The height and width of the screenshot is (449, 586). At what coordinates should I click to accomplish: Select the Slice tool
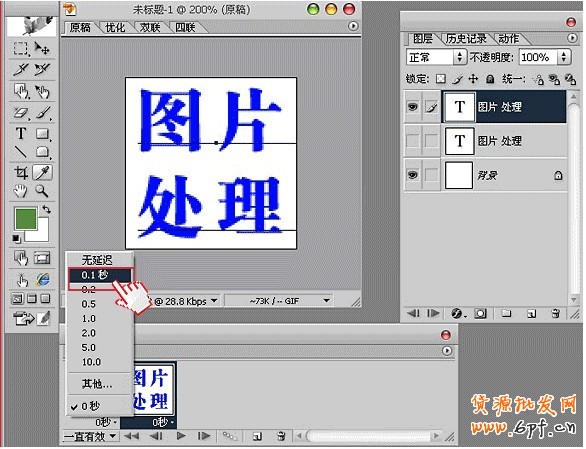click(21, 70)
